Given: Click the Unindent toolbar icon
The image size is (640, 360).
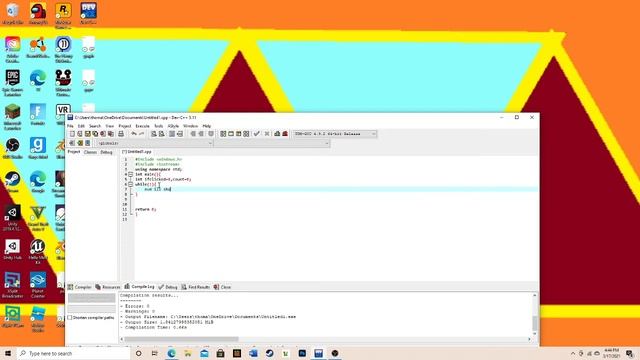Looking at the screenshot, I should (x=201, y=134).
